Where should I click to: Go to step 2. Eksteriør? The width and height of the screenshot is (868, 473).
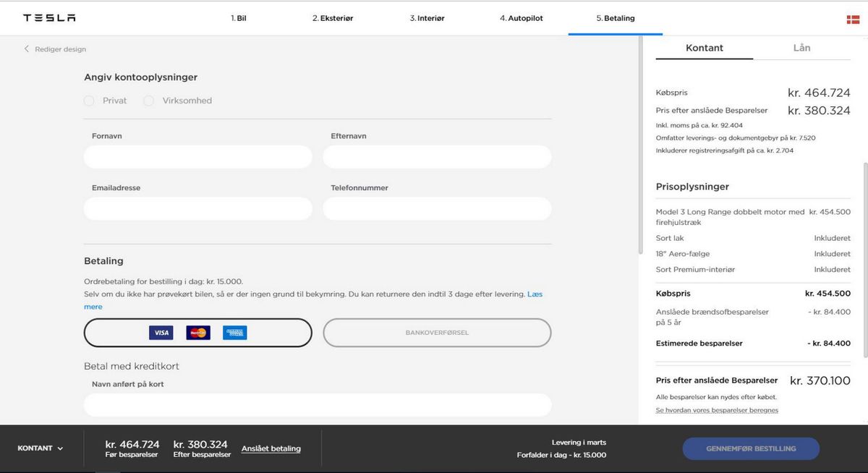pyautogui.click(x=333, y=18)
